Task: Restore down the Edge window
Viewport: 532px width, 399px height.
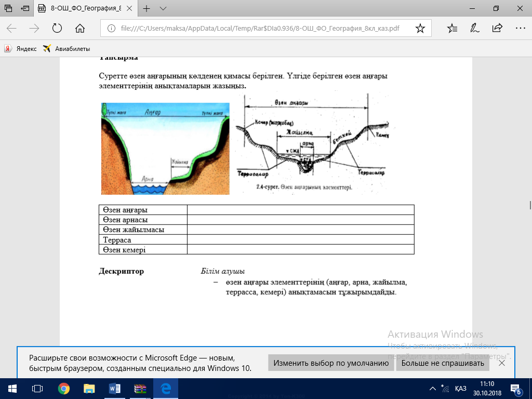Action: tap(496, 8)
